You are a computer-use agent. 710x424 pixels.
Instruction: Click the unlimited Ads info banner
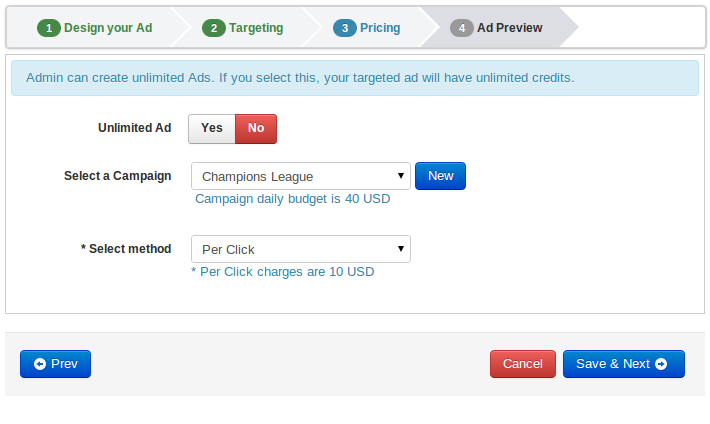coord(355,78)
